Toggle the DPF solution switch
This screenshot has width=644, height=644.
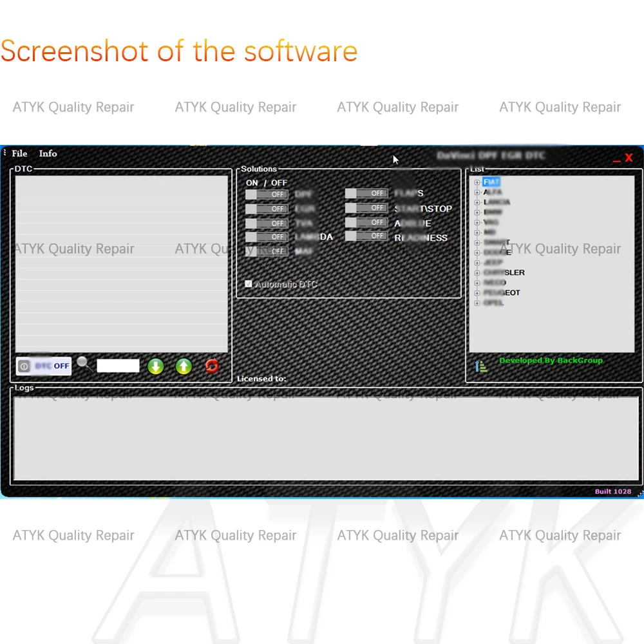pyautogui.click(x=267, y=194)
